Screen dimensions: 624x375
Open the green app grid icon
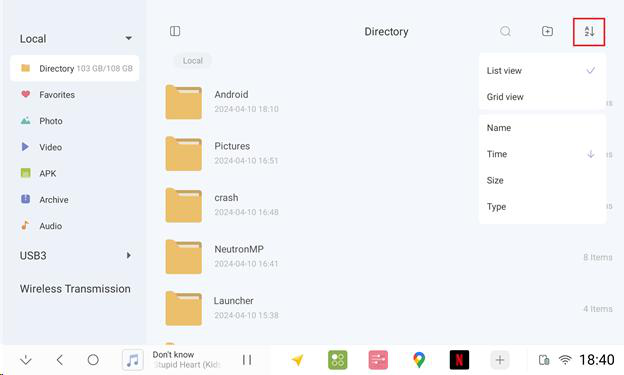click(x=337, y=360)
